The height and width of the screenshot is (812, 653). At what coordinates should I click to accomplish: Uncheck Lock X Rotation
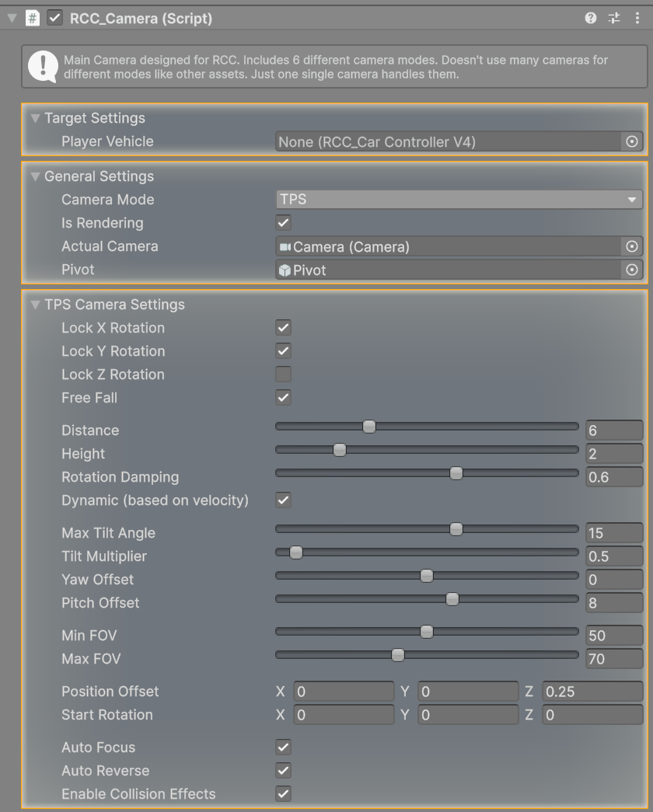point(283,328)
